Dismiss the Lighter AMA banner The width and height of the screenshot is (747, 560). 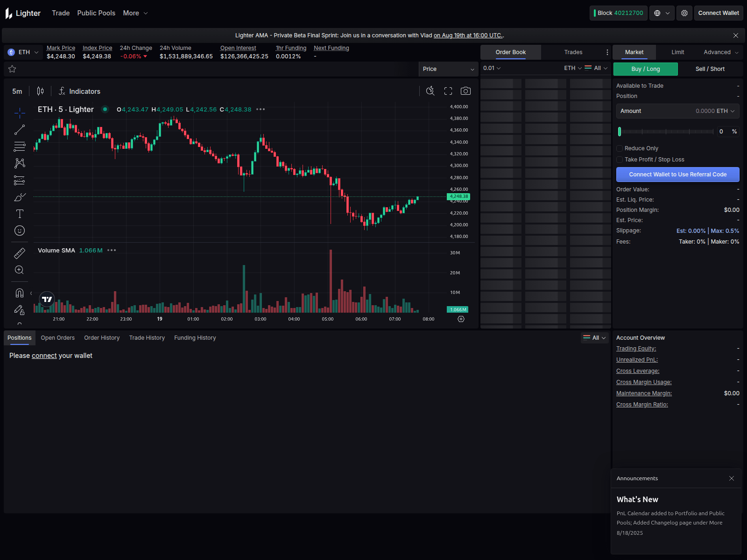tap(736, 35)
